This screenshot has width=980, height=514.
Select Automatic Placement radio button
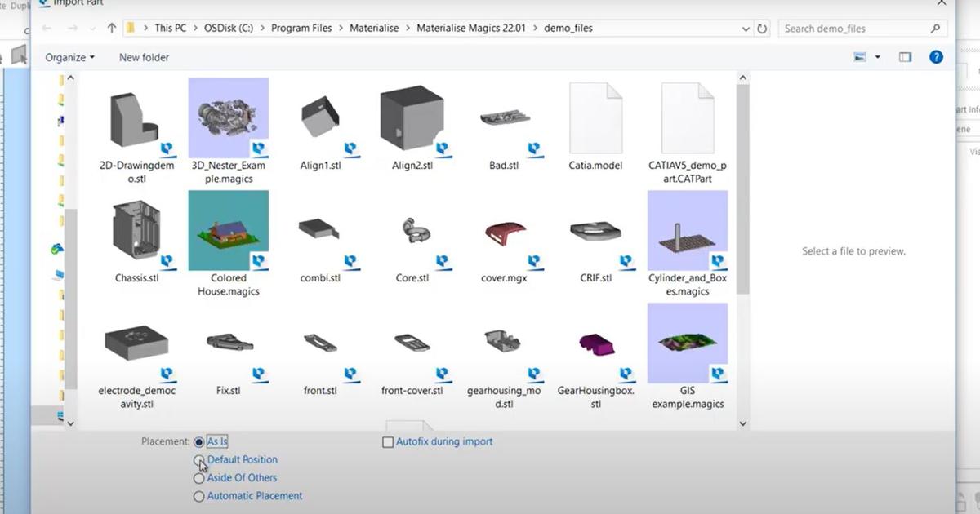point(199,496)
